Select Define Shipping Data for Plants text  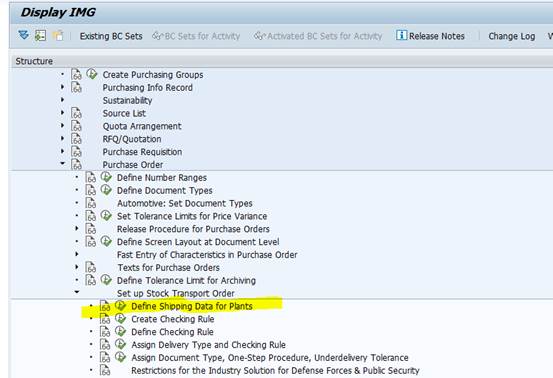[x=192, y=306]
